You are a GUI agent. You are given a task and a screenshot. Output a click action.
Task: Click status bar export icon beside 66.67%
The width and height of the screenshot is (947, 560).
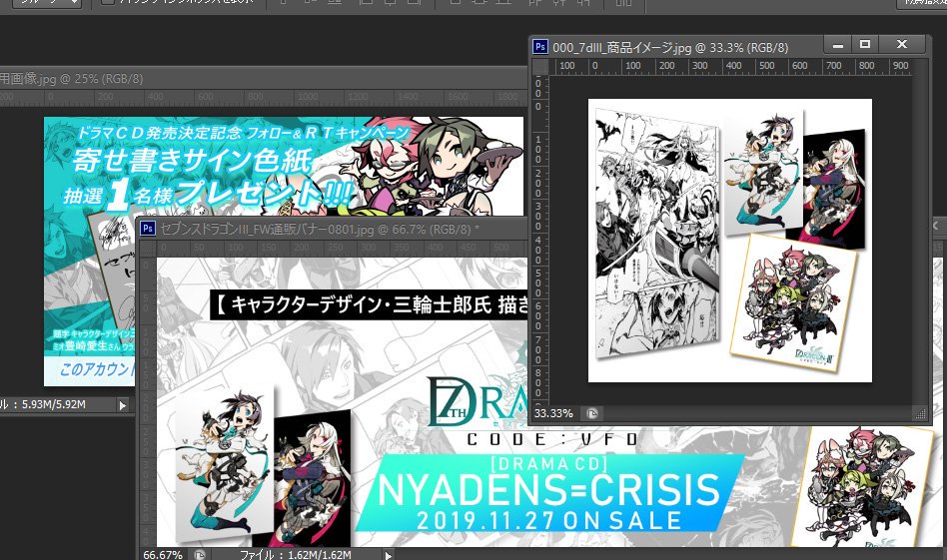click(200, 554)
